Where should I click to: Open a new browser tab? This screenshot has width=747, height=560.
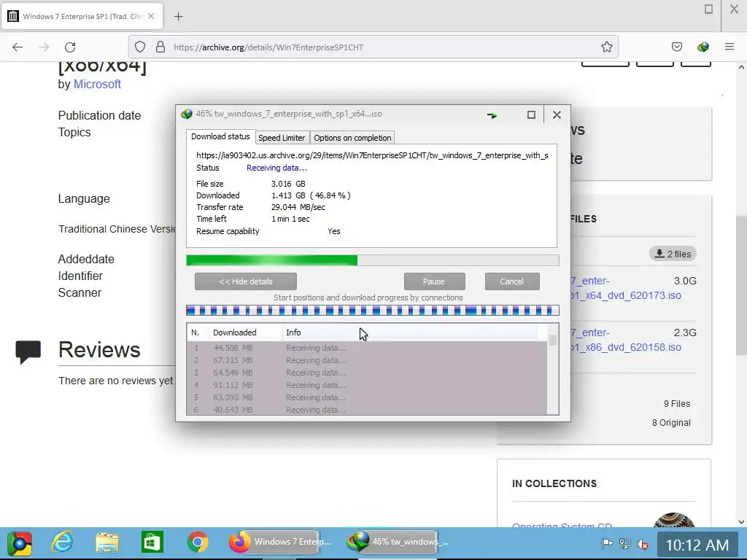click(178, 17)
